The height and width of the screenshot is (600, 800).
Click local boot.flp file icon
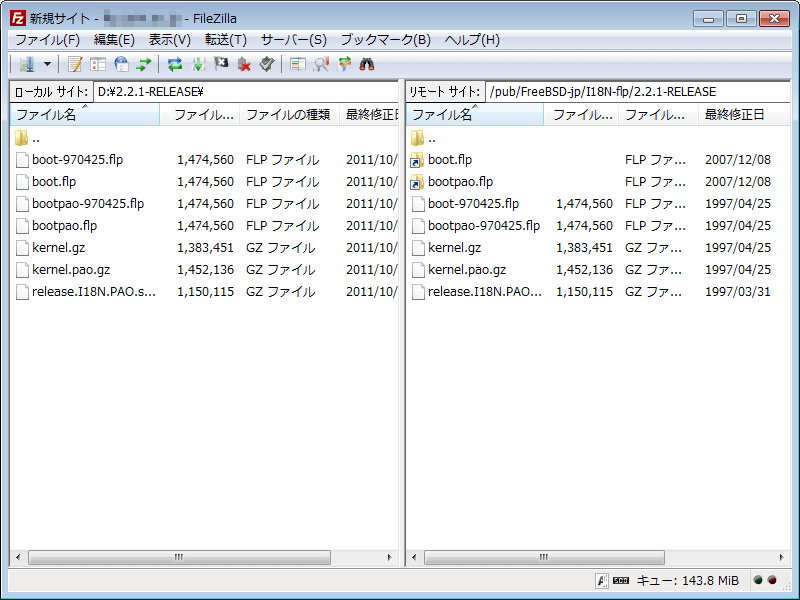pyautogui.click(x=22, y=182)
